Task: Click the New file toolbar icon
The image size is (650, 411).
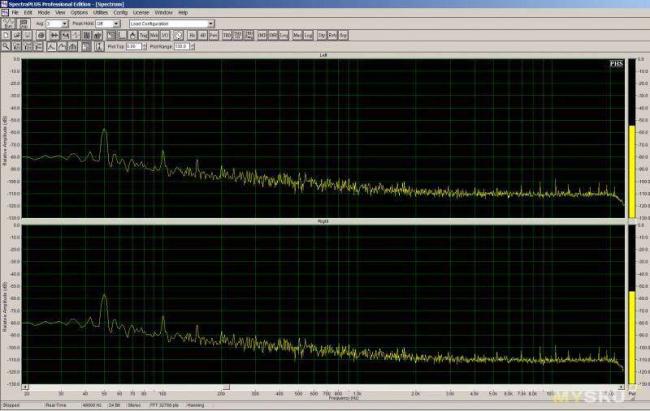Action: [x=6, y=36]
